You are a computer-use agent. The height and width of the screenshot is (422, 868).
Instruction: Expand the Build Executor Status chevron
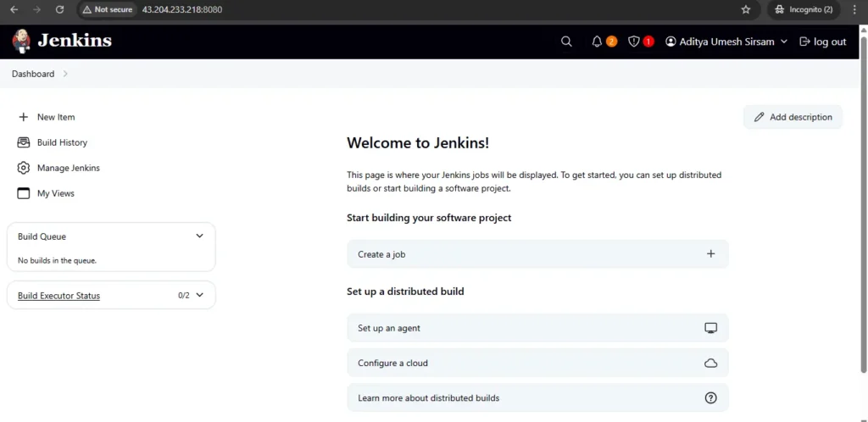click(x=200, y=296)
